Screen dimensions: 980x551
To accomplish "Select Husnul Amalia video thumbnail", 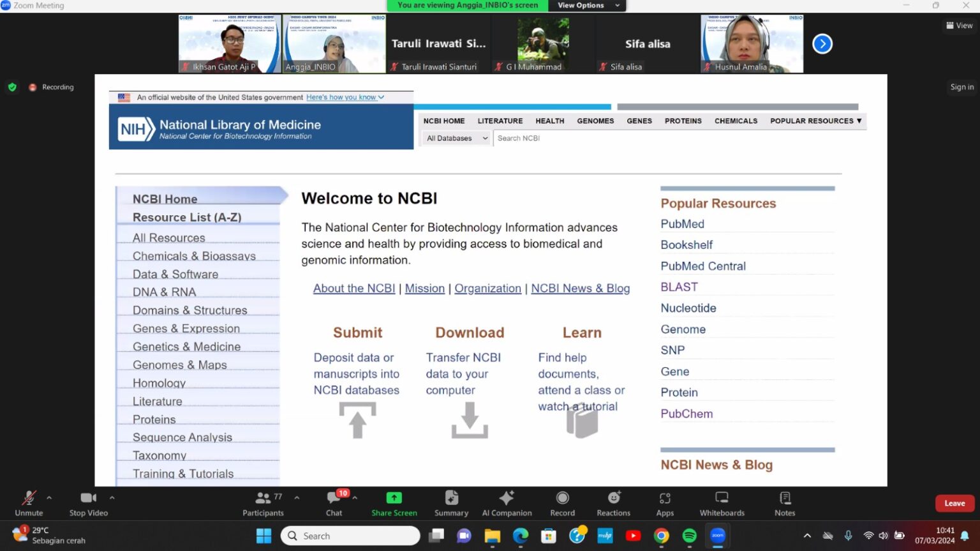I will click(752, 44).
